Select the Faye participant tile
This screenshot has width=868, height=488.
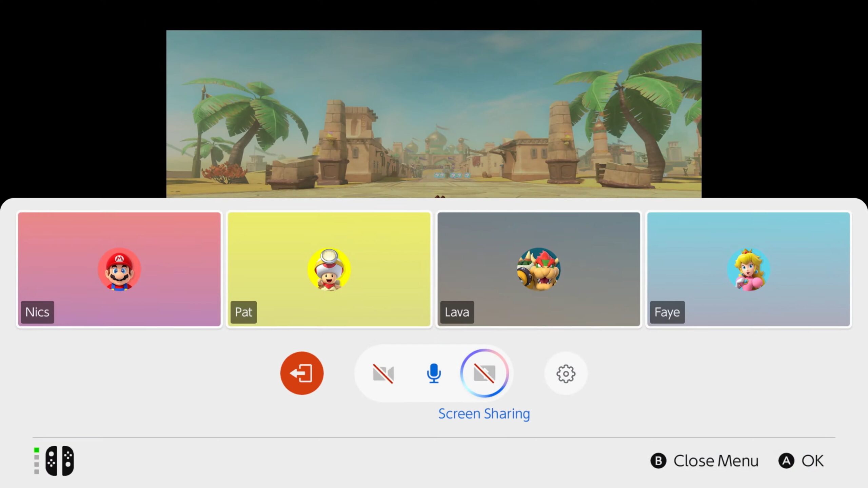pyautogui.click(x=749, y=269)
